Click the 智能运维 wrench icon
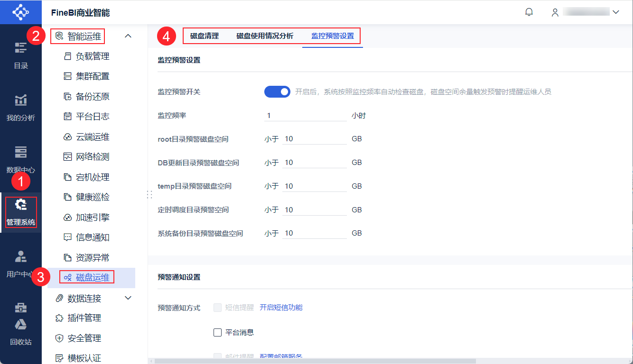Image resolution: width=633 pixels, height=364 pixels. point(59,36)
